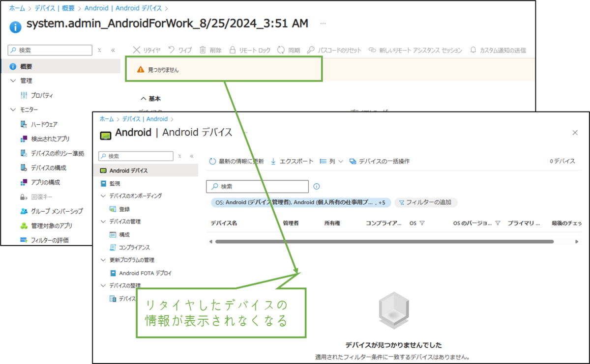Image resolution: width=590 pixels, height=364 pixels.
Task: Click search box in front window sidebar
Action: pyautogui.click(x=136, y=156)
